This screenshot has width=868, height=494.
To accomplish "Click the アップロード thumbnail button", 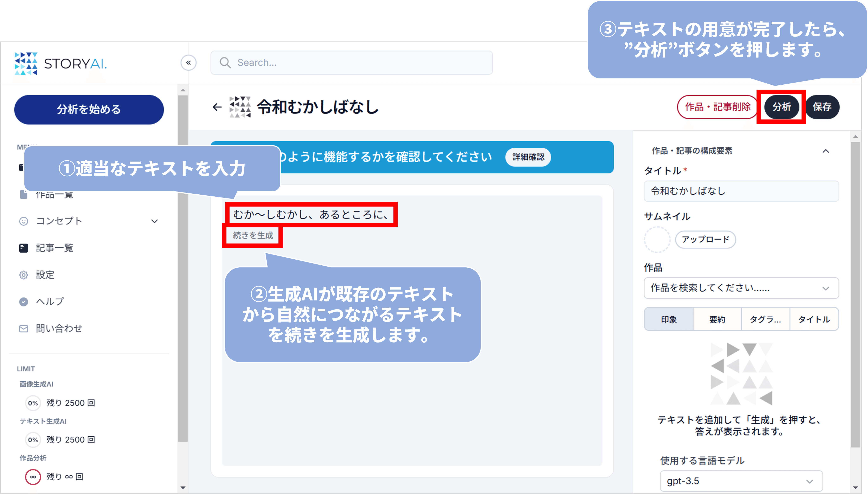I will [x=706, y=240].
